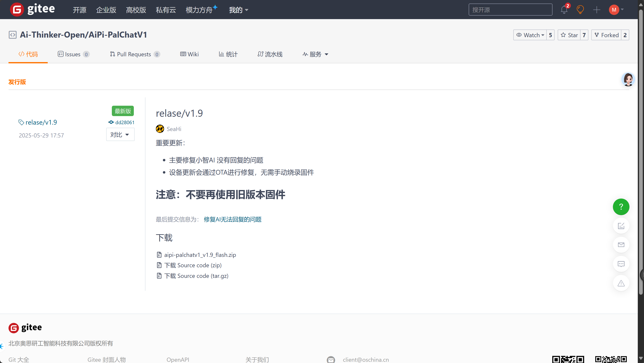Open the Gitee logo homepage
Image resolution: width=644 pixels, height=363 pixels.
click(32, 10)
